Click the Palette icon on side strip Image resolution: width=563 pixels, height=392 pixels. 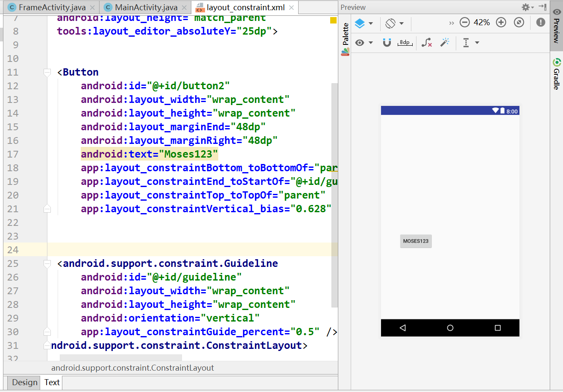tap(346, 52)
